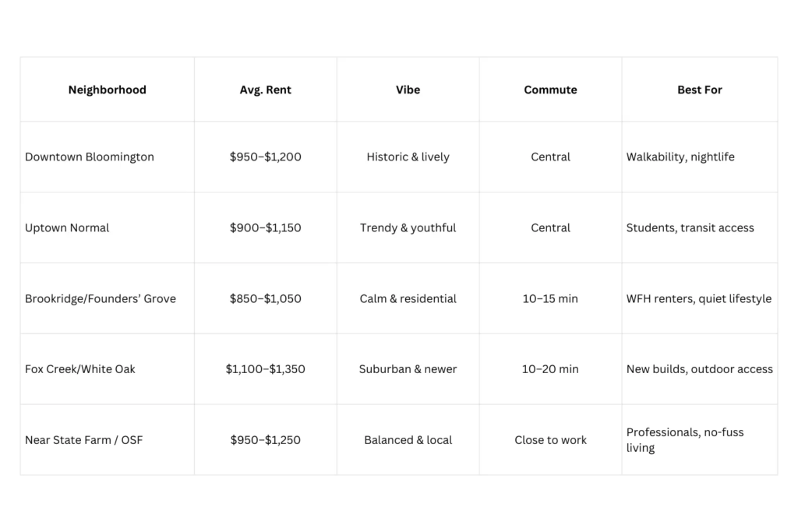Select the Near State Farm / OSF cell
The height and width of the screenshot is (532, 798).
pos(84,440)
